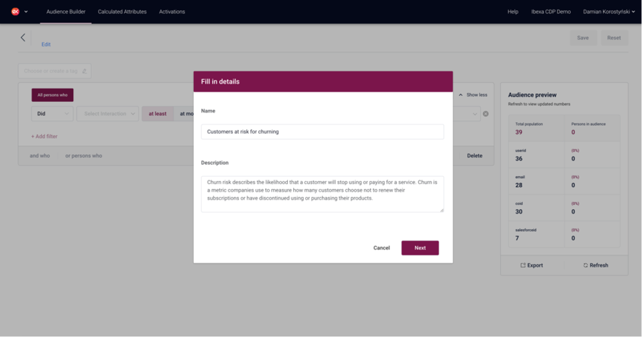
Task: Open the Calculated Attributes tab
Action: pyautogui.click(x=122, y=11)
